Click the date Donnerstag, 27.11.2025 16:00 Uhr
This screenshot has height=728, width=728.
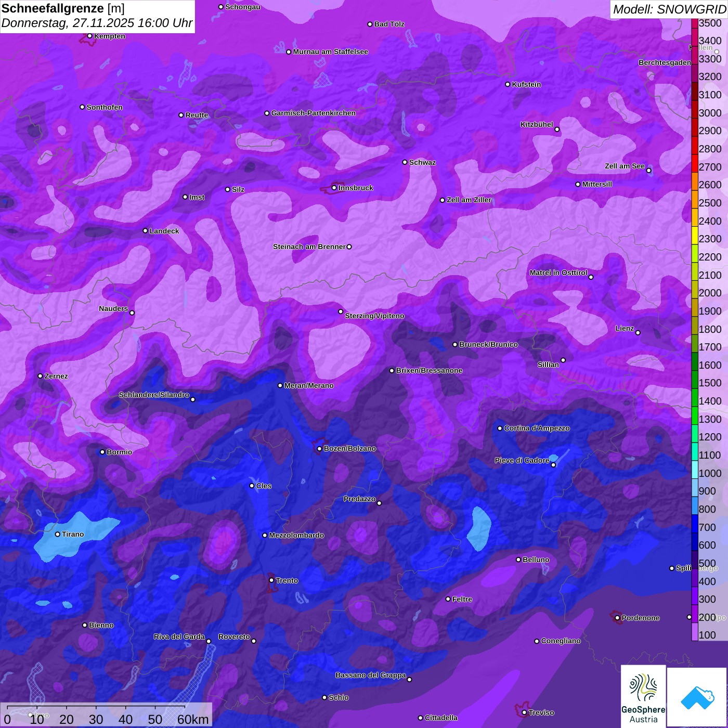click(97, 23)
